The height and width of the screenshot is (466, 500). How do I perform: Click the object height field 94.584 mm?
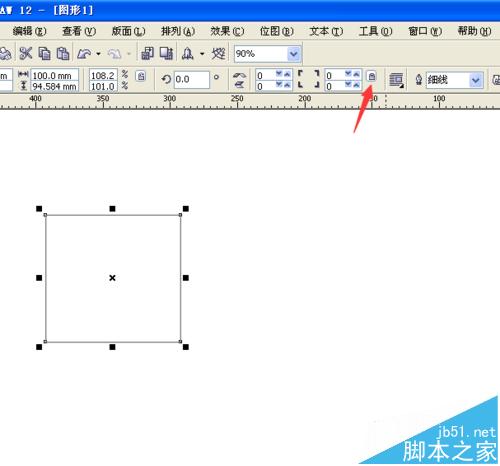[x=55, y=86]
